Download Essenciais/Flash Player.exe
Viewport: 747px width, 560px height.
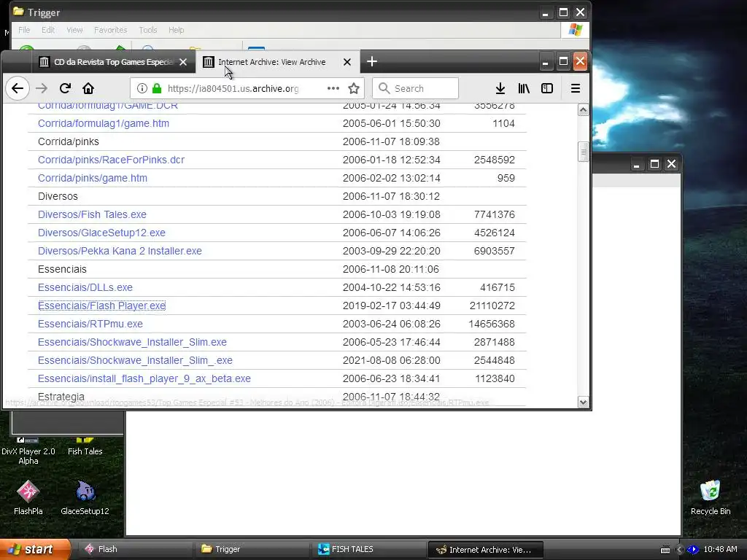[x=102, y=306]
